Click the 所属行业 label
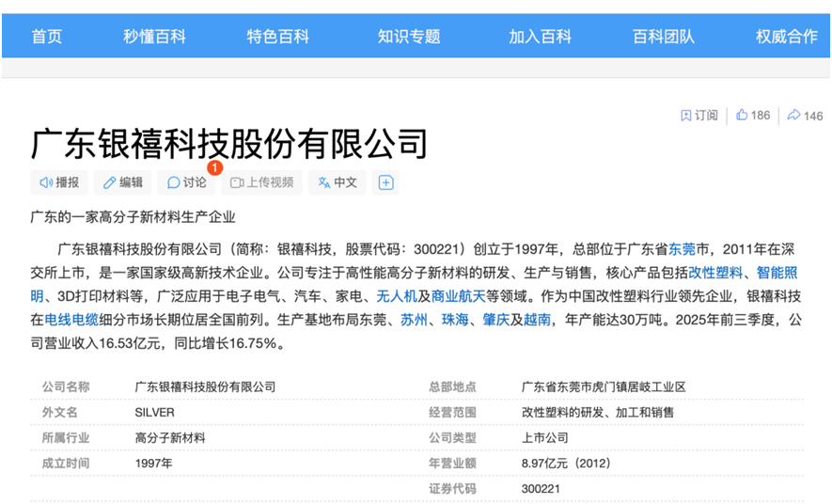This screenshot has width=832, height=504. [66, 437]
